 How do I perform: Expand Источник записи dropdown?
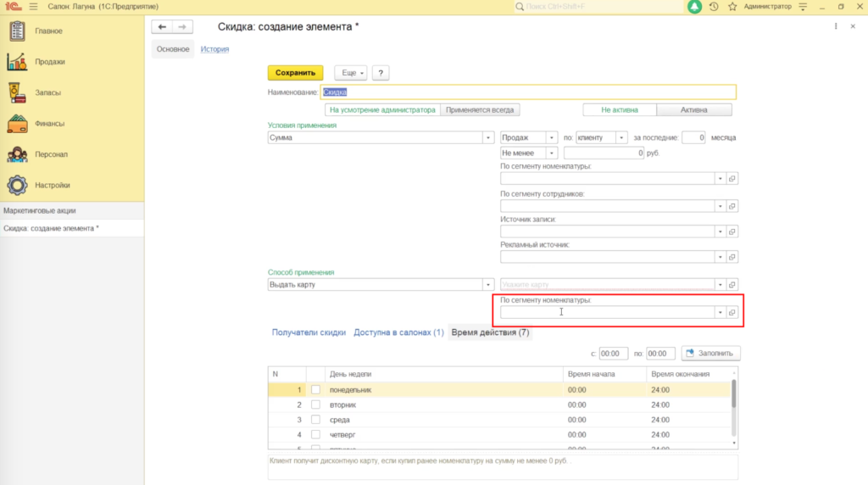720,231
